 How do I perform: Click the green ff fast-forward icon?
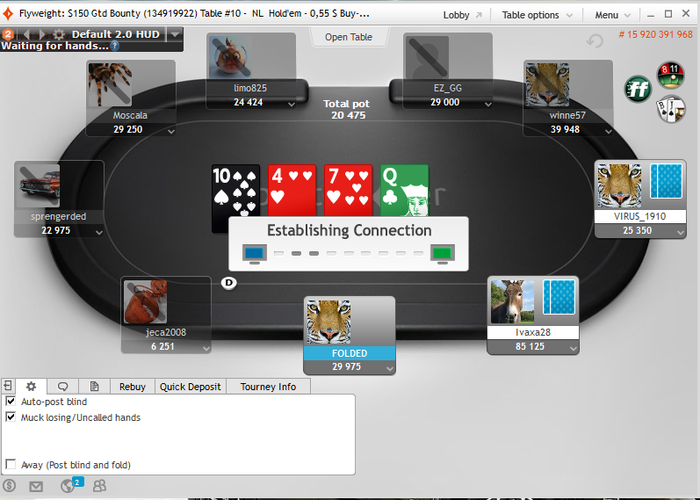(x=638, y=89)
